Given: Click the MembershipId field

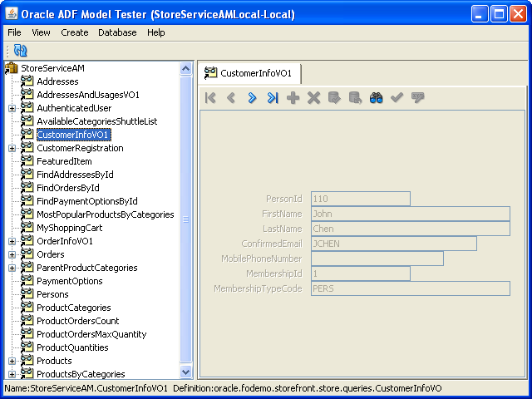Looking at the screenshot, I should pos(361,273).
